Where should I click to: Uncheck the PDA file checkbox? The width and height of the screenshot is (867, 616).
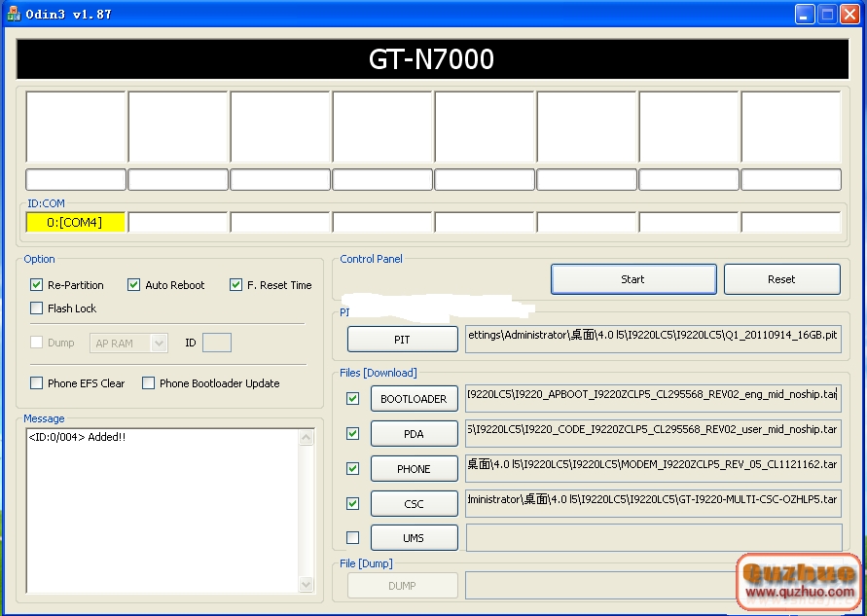click(353, 433)
